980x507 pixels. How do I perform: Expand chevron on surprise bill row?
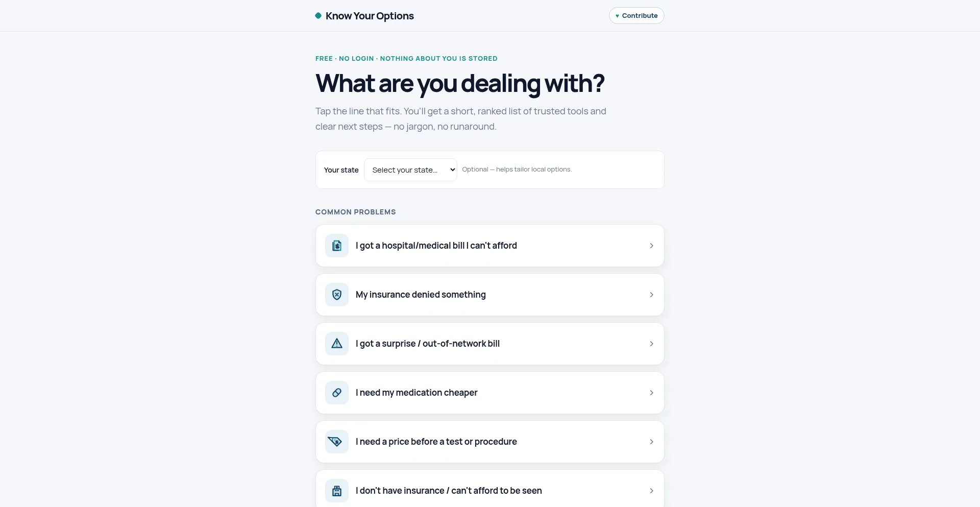tap(651, 344)
